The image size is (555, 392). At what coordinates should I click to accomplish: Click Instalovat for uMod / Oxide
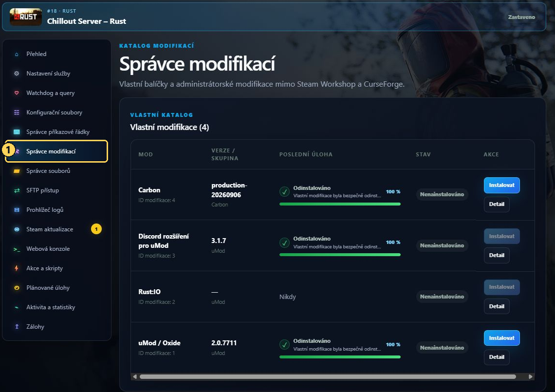click(x=501, y=338)
